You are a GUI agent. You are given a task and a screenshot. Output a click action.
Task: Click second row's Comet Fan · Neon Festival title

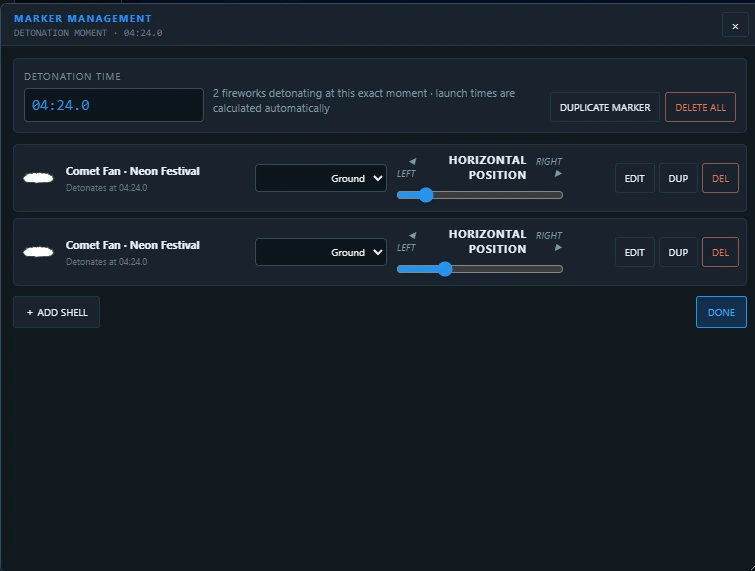pos(132,246)
